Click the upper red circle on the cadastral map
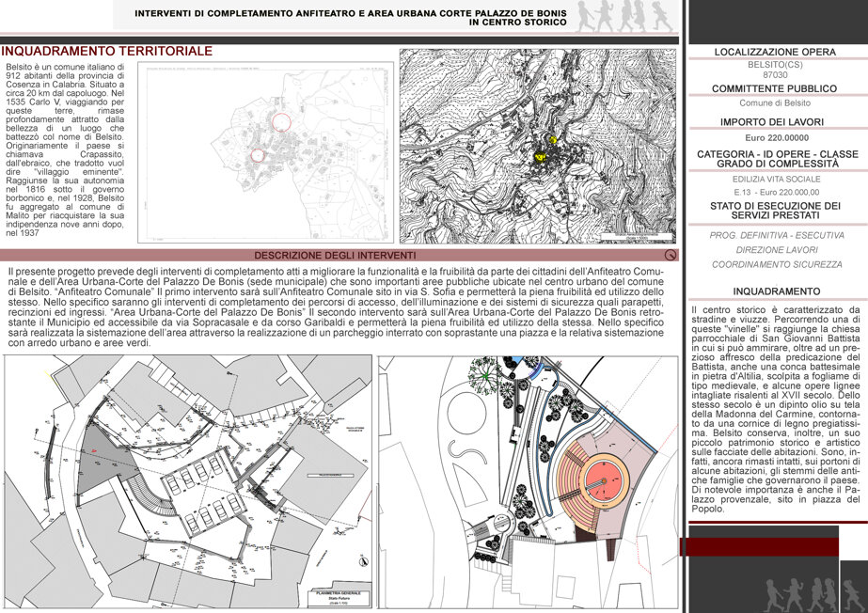Image resolution: width=868 pixels, height=613 pixels. (x=281, y=121)
